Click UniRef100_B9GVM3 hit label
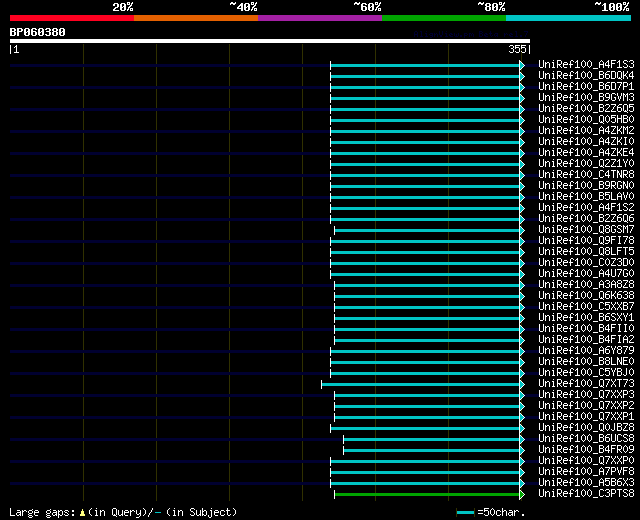The height and width of the screenshot is (520, 640). point(586,98)
